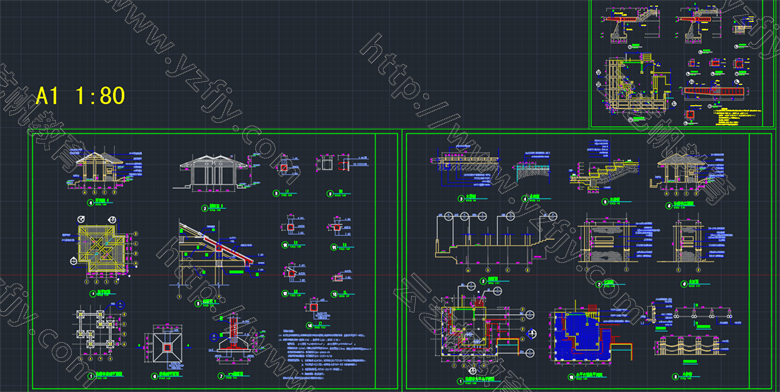Pick the white twin-gabled pavilion elevation
780x392 pixels.
[211, 172]
